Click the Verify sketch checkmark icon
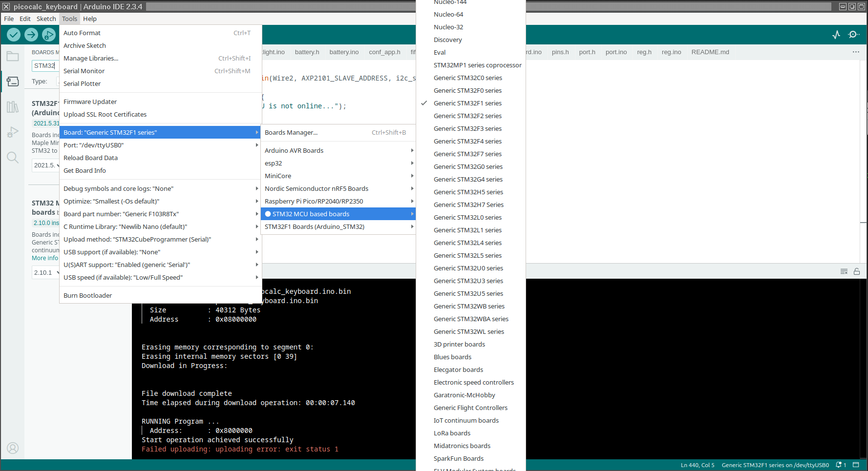868x471 pixels. point(14,35)
